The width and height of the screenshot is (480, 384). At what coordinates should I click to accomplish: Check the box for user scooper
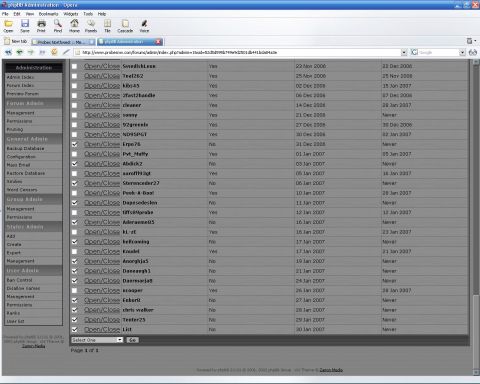[x=74, y=291]
